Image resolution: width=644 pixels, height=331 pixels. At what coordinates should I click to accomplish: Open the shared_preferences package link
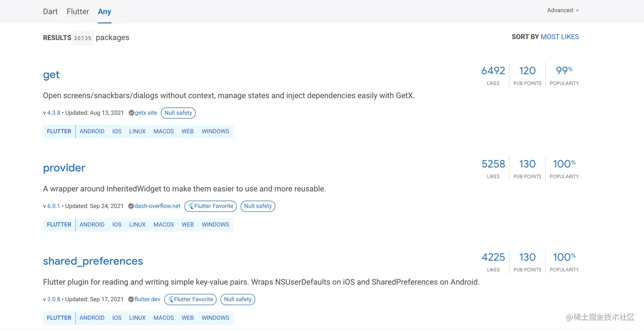click(x=93, y=261)
